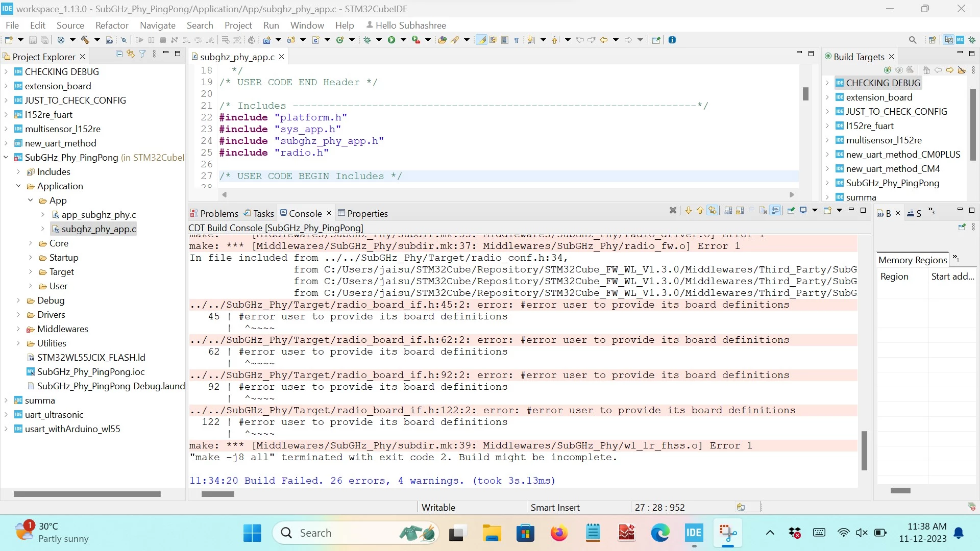Clear the console with the X icon

pyautogui.click(x=673, y=210)
